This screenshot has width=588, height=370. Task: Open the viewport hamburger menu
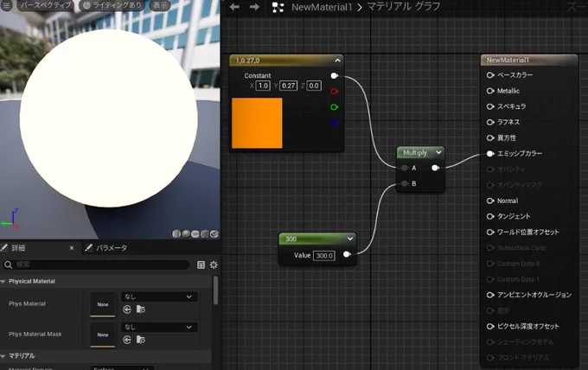click(7, 5)
